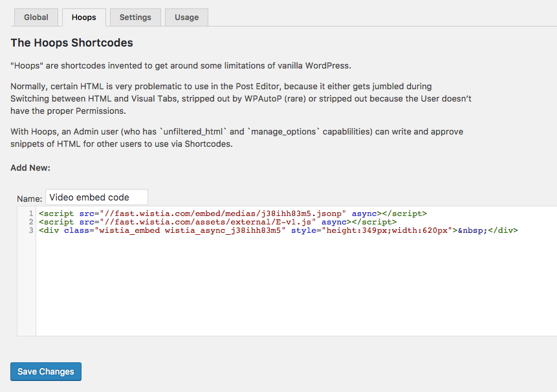
Task: Click the 'Name:' label
Action: [x=30, y=199]
